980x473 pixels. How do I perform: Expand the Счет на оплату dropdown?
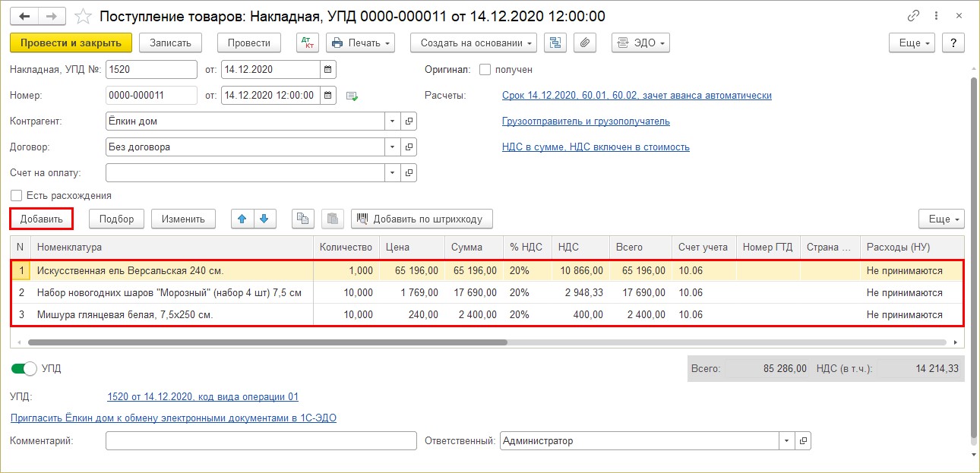tap(392, 172)
